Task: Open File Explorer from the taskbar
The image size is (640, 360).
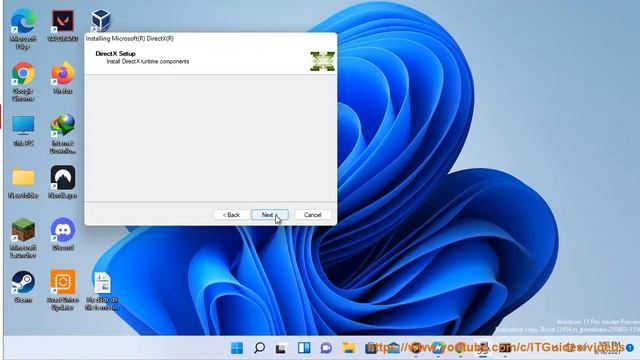Action: (349, 348)
